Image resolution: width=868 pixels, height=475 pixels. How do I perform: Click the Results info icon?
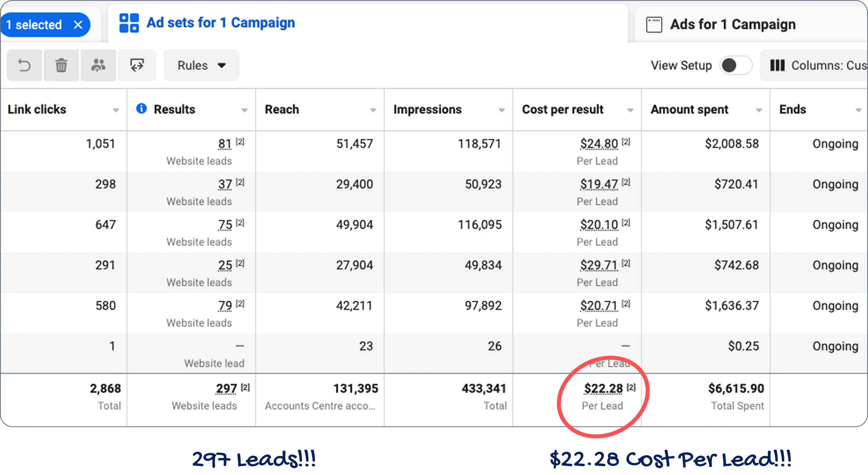141,108
